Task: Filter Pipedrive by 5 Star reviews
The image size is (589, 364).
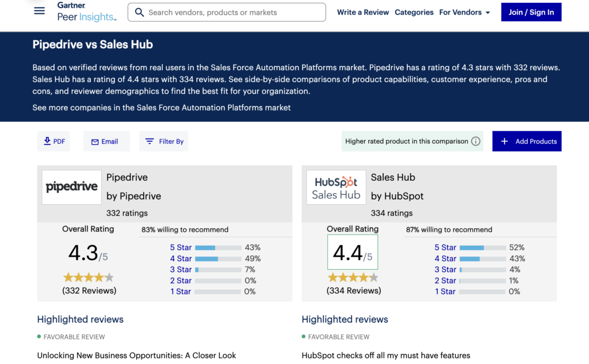Action: tap(181, 247)
